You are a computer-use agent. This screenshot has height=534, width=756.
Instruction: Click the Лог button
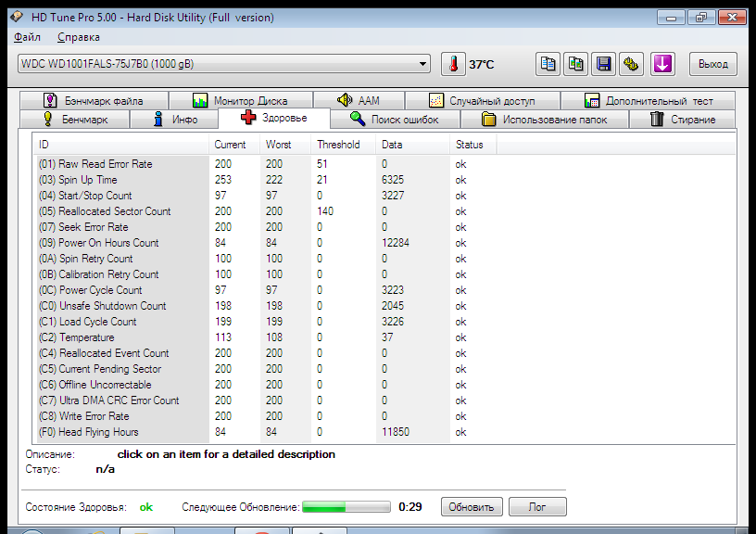click(x=537, y=507)
